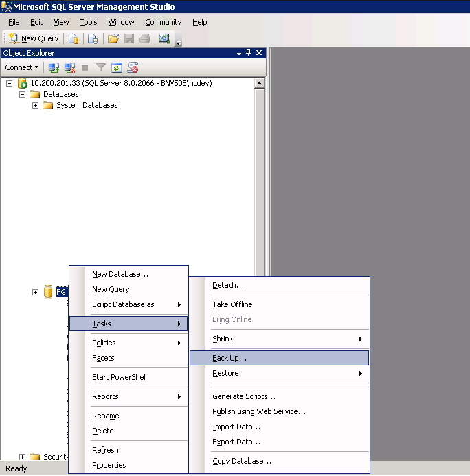This screenshot has height=476, width=470.
Task: Choose Detach... in Tasks submenu
Action: point(280,285)
